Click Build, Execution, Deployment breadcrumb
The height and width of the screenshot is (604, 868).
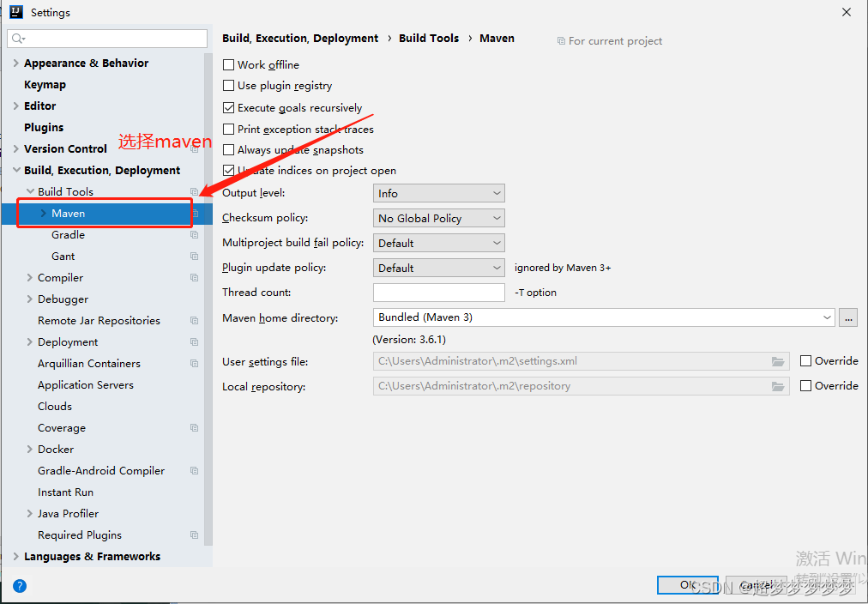tap(300, 39)
